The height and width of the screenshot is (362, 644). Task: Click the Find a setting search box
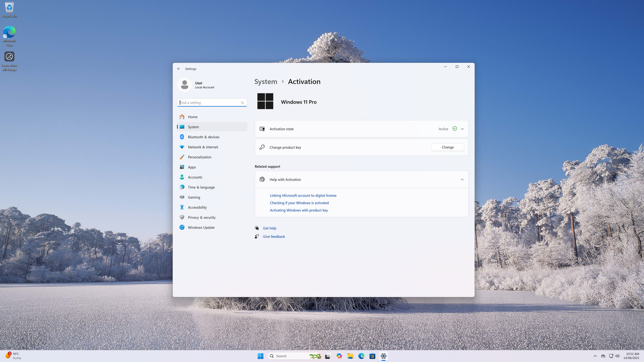coord(209,103)
